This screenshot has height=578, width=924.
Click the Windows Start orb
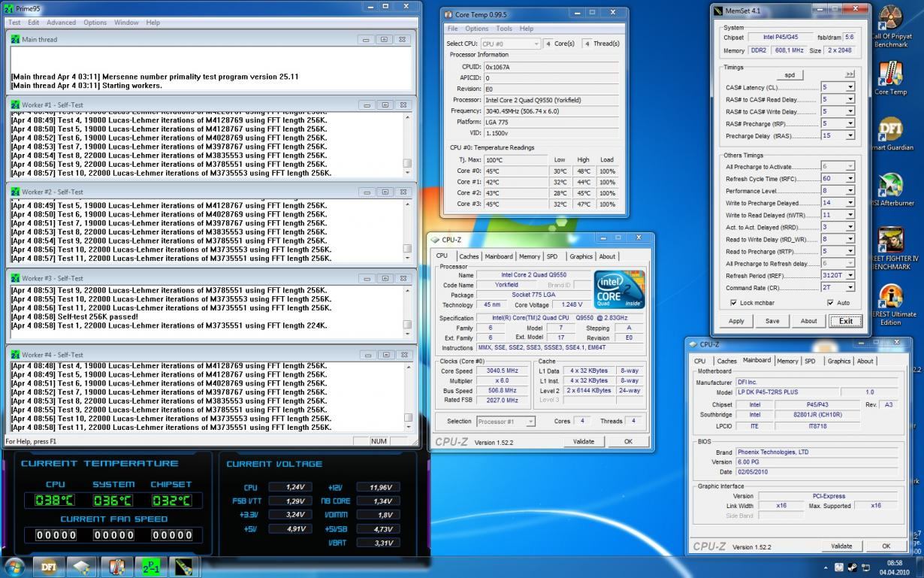tap(14, 566)
